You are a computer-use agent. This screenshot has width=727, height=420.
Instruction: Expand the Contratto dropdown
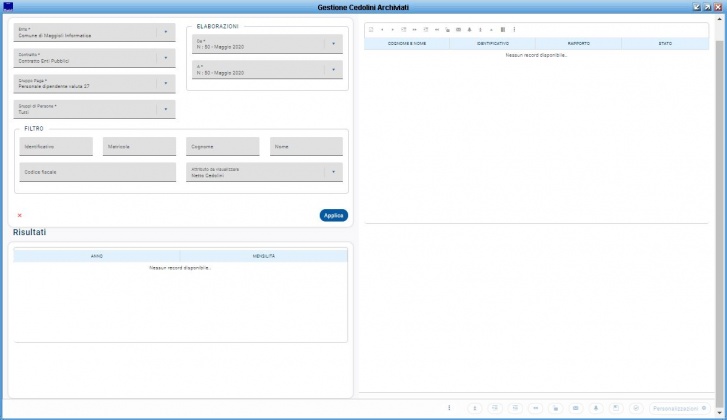click(x=95, y=58)
